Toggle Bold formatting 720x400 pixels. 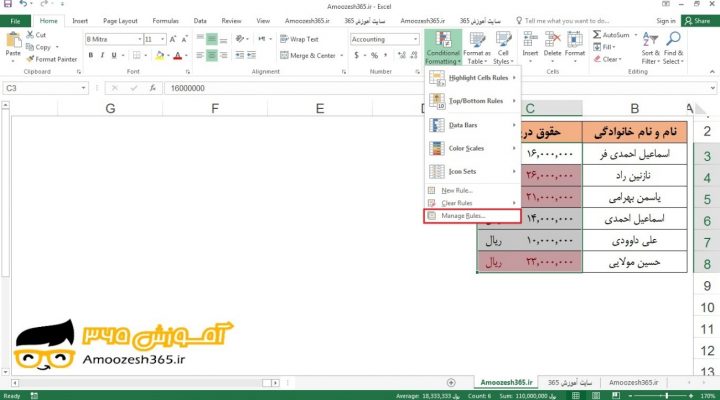point(90,56)
